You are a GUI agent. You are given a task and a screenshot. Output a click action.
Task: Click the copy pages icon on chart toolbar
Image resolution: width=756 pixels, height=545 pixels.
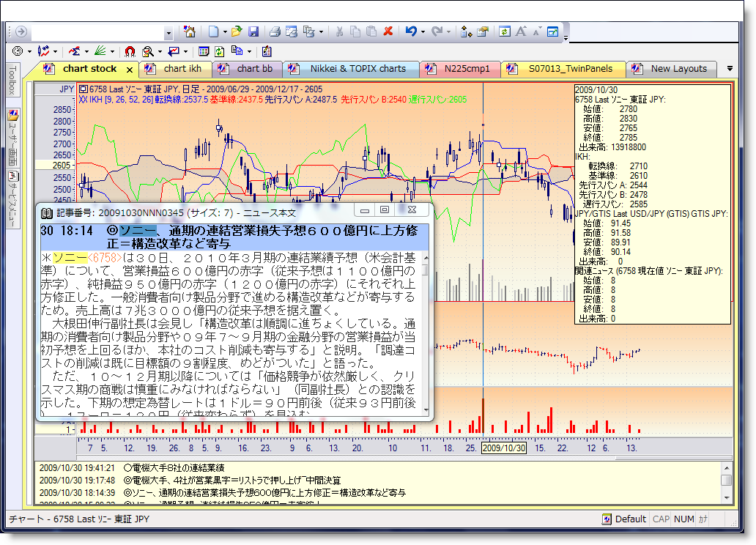(x=237, y=51)
